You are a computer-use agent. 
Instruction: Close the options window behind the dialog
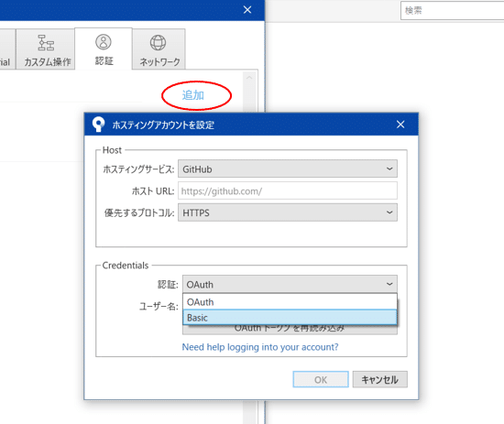[x=247, y=10]
